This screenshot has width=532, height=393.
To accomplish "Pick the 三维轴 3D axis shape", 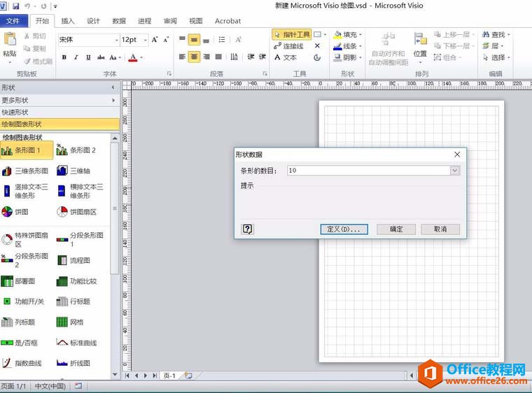I will click(73, 171).
